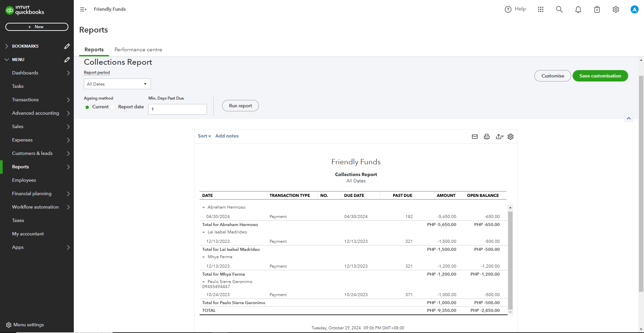
Task: Collapse the Abraham Hermoso group
Action: (204, 208)
